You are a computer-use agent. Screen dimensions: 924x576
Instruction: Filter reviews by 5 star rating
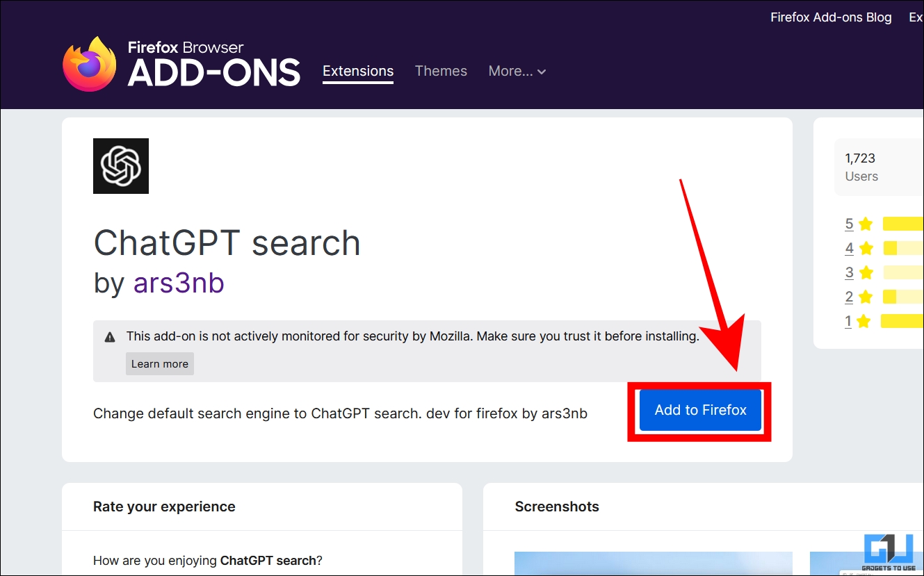point(850,224)
